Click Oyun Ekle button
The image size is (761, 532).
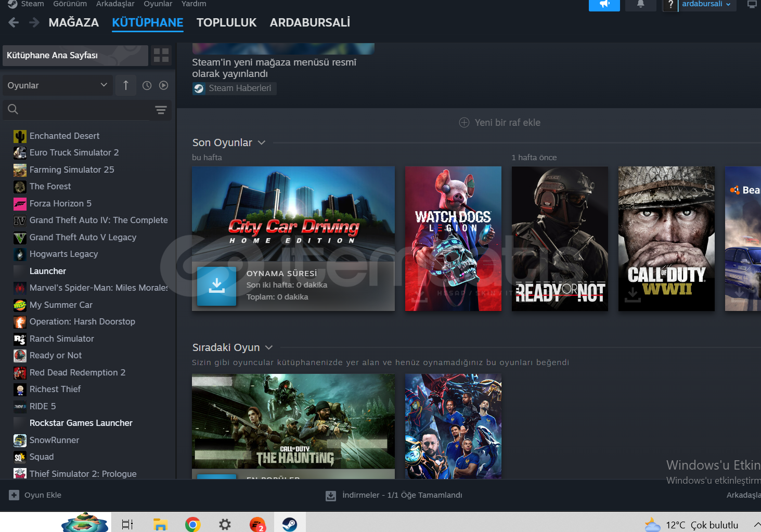35,495
